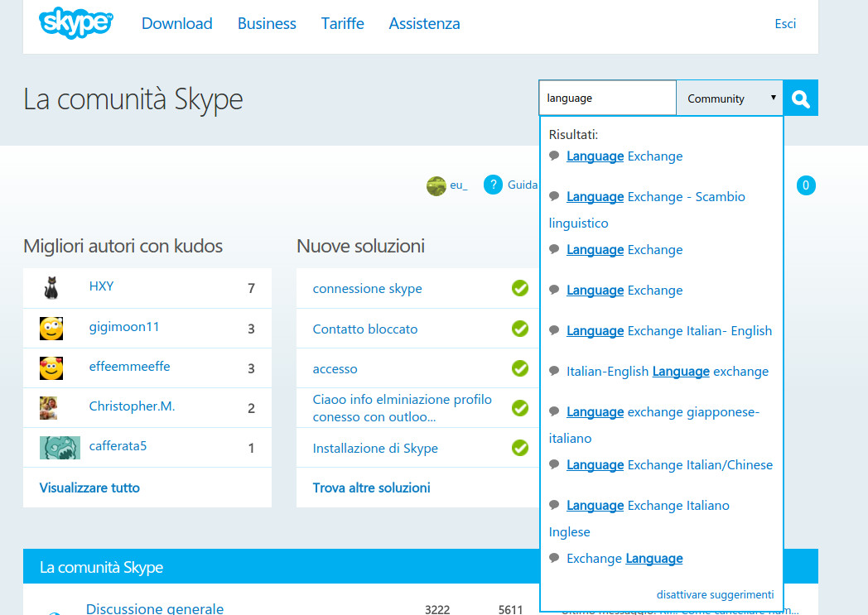Click checkmark beside Ciaoo info elminiazione profilo
The image size is (868, 615).
(x=520, y=408)
